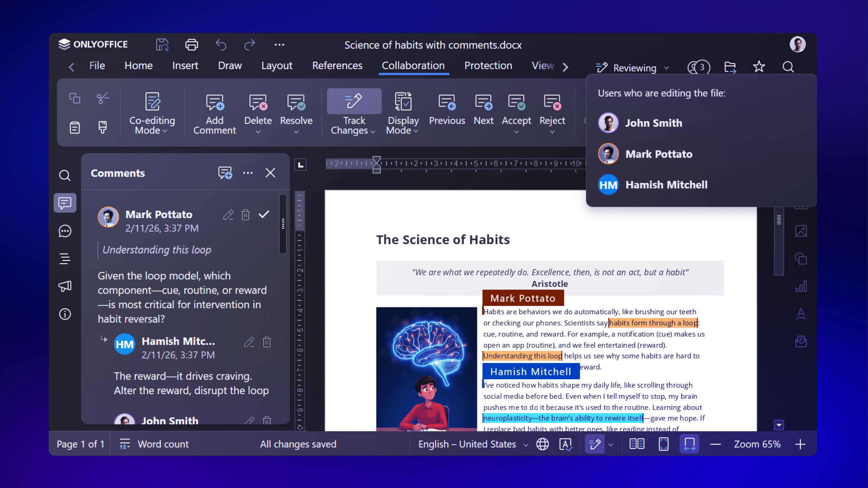
Task: Open the About info icon in sidebar
Action: [x=65, y=314]
